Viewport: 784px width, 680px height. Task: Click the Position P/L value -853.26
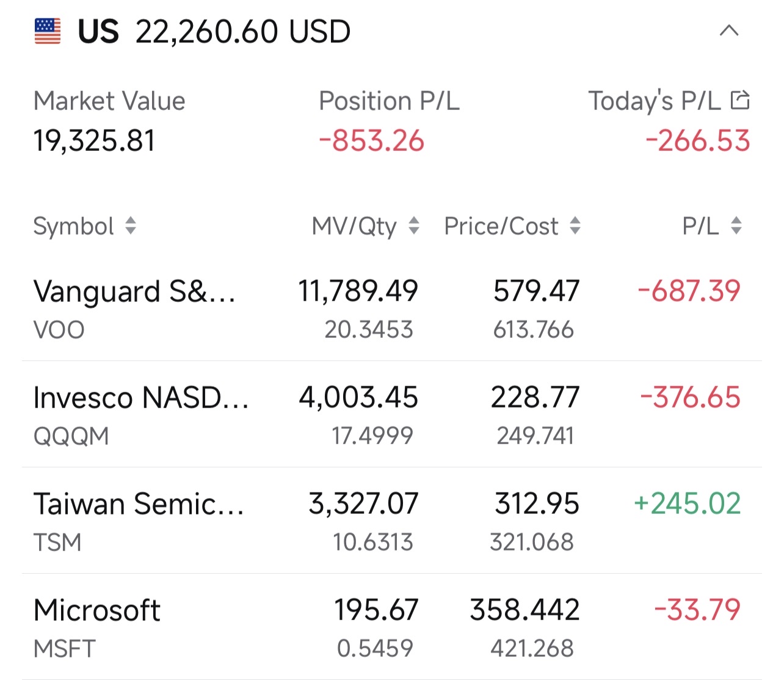[372, 141]
